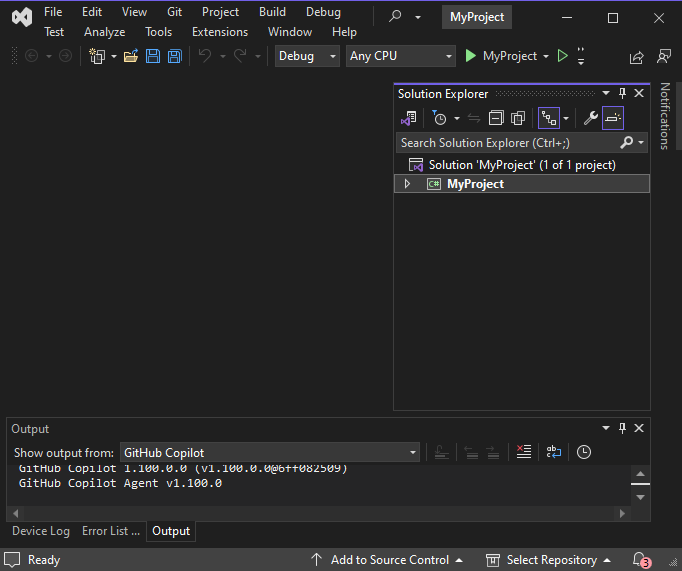Click Collapse All in Solution Explorer
Screen dimensions: 682x571
496,118
